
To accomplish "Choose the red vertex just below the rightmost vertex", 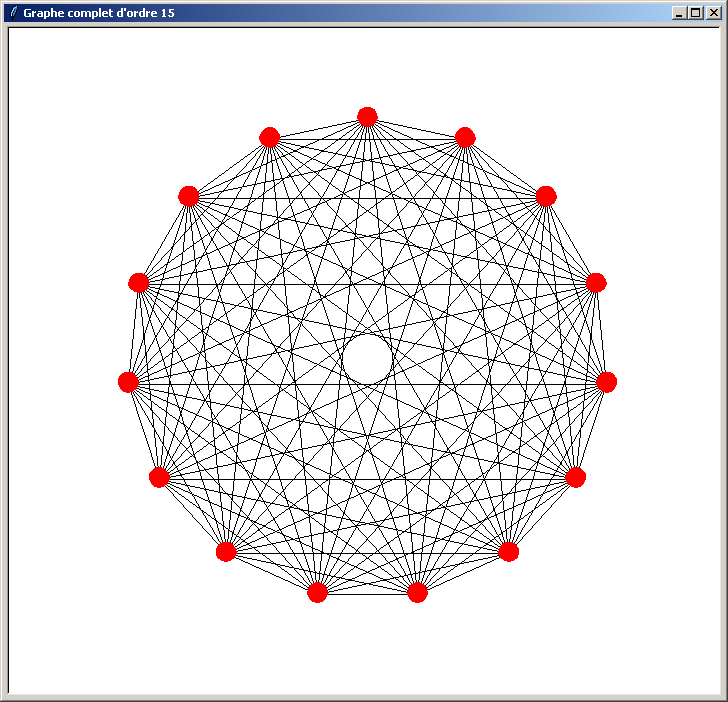I will (575, 477).
